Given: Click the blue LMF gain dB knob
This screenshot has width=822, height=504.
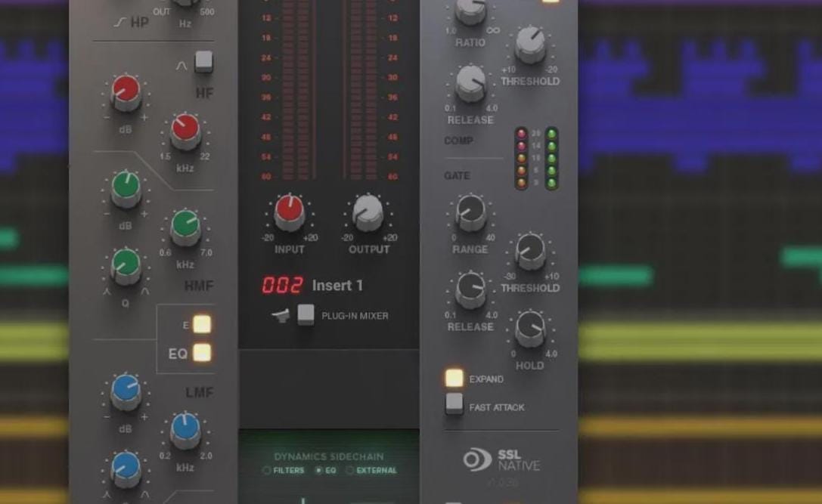Looking at the screenshot, I should pos(126,392).
